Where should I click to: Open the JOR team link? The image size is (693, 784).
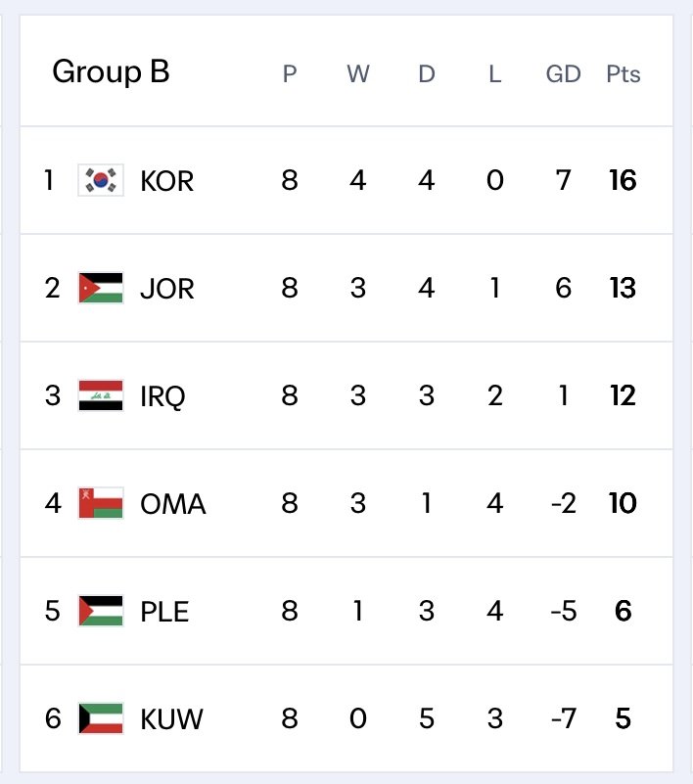click(166, 289)
